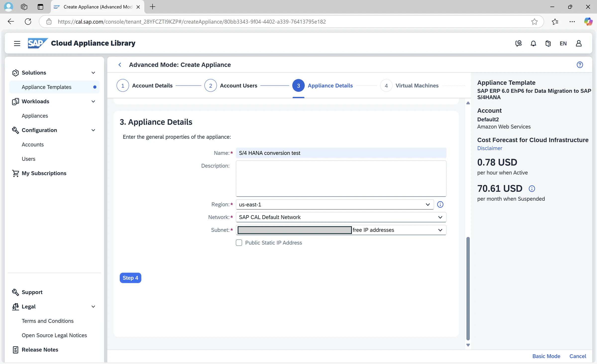The width and height of the screenshot is (597, 364).
Task: Open the feedback headset icon
Action: pos(518,43)
